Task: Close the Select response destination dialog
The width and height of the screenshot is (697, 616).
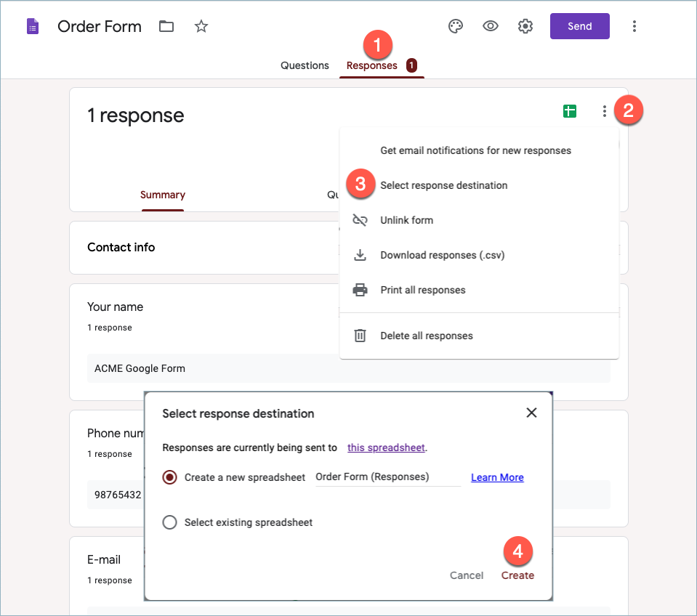Action: coord(531,413)
